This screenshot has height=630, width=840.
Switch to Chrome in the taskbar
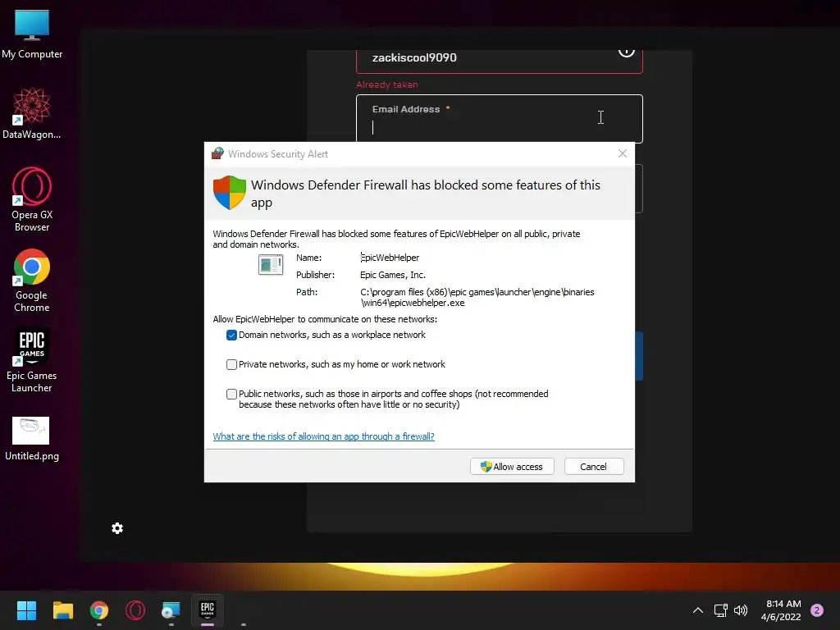click(x=99, y=610)
